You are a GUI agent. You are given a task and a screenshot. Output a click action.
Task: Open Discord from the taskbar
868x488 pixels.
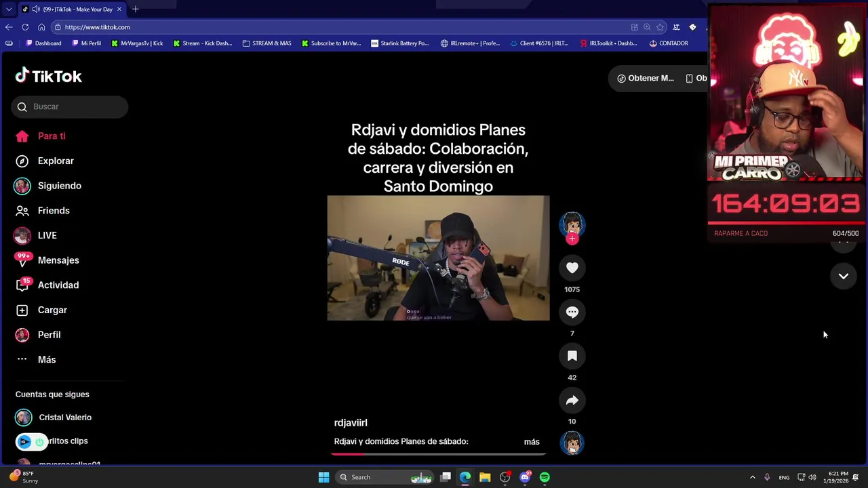pos(525,477)
